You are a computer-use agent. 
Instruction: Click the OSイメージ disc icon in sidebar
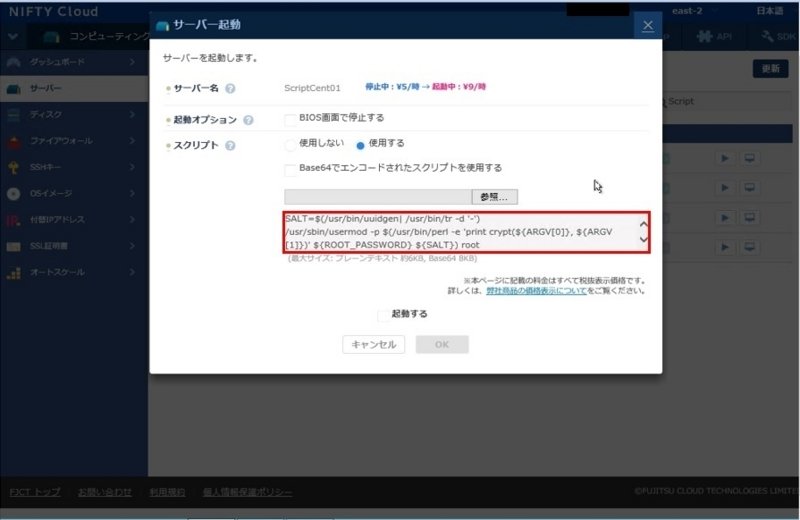tap(13, 193)
